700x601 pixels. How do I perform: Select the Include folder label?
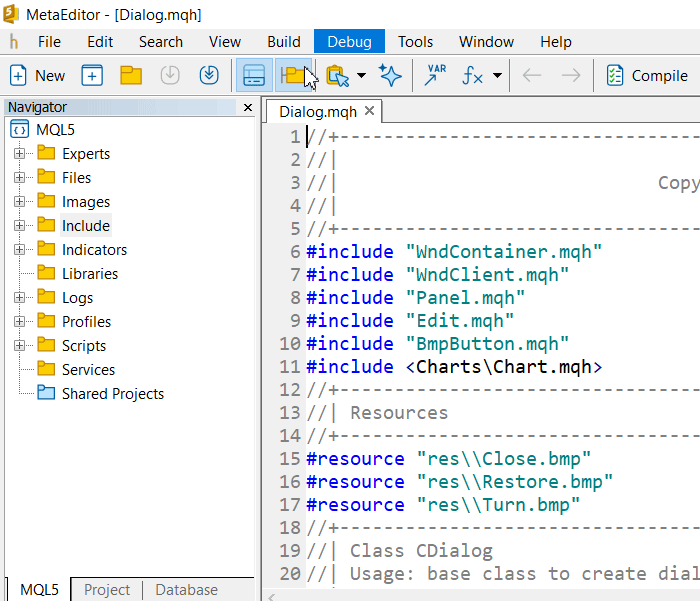[86, 225]
